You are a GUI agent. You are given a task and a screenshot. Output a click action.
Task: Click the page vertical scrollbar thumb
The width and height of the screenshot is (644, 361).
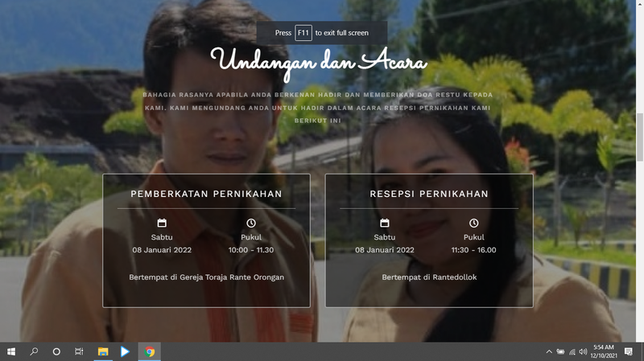[x=640, y=137]
